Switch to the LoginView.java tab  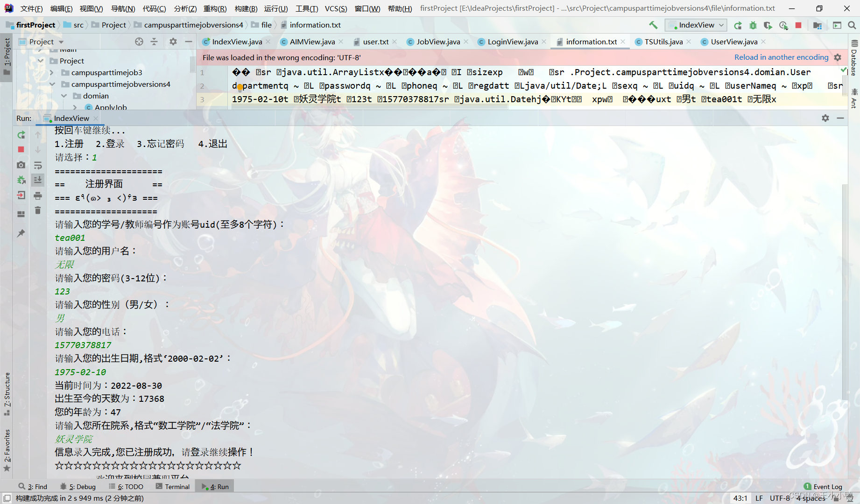coord(513,42)
